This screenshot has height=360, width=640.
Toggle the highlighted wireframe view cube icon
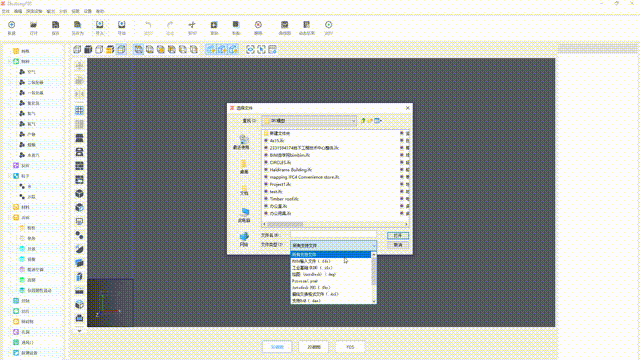pos(121,50)
